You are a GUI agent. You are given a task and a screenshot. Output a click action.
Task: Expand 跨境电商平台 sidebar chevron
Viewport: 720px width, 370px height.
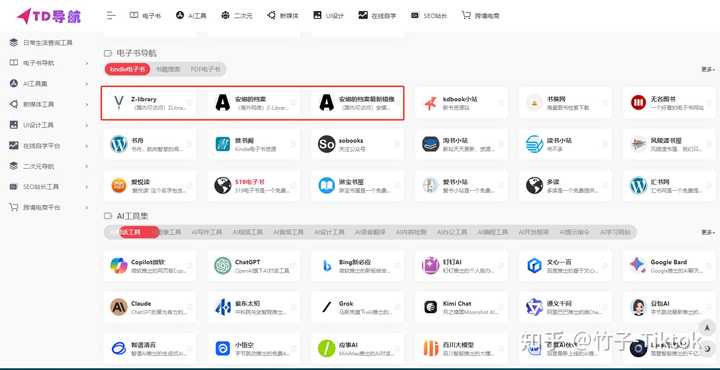point(86,207)
